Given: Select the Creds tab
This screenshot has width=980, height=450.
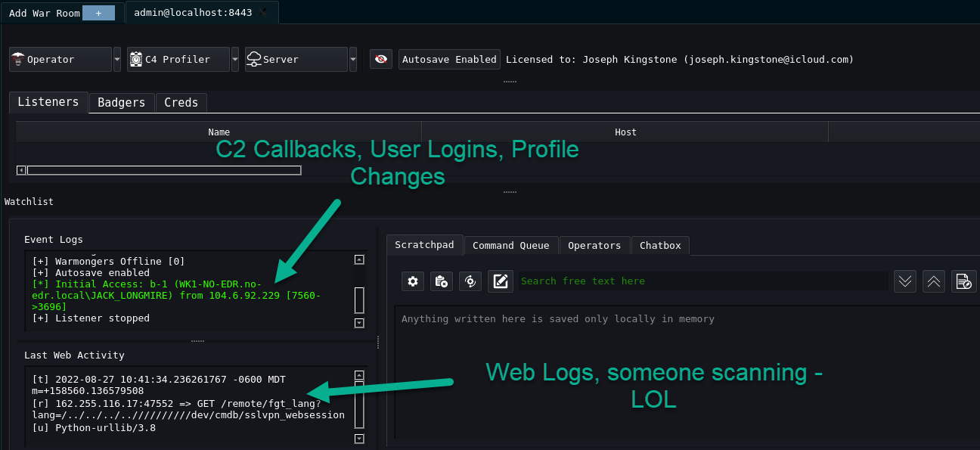Looking at the screenshot, I should point(181,103).
